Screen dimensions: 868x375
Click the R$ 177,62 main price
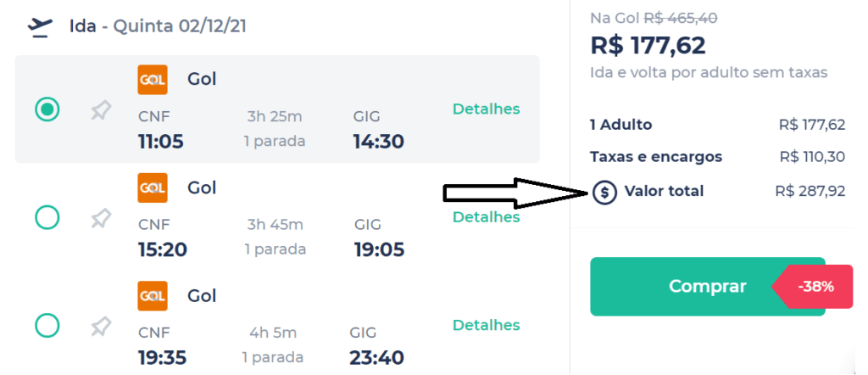[x=648, y=46]
